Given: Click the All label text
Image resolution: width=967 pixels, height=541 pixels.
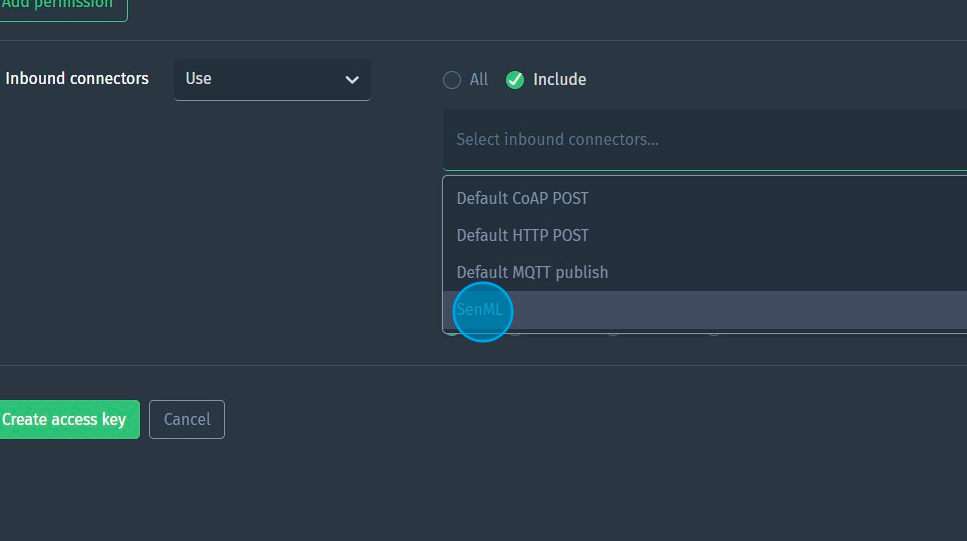Looking at the screenshot, I should coord(479,80).
